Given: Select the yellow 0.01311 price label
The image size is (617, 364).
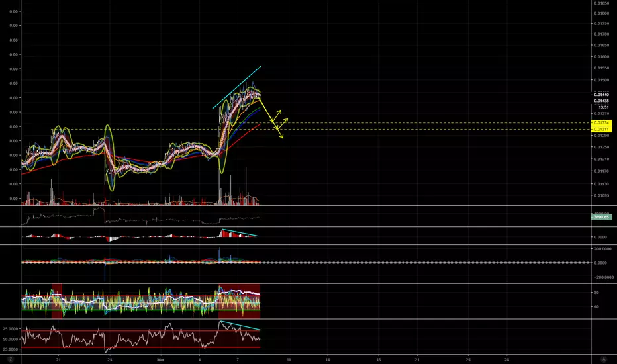Looking at the screenshot, I should click(602, 129).
